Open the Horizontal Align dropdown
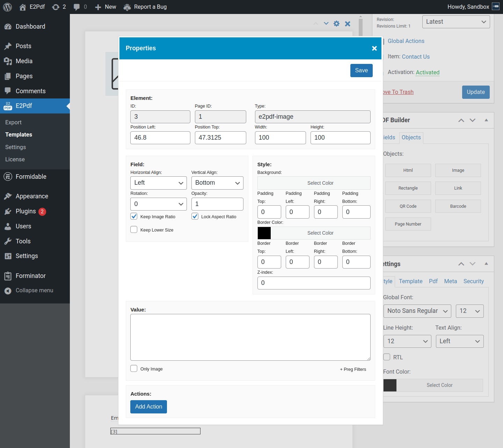 click(158, 183)
